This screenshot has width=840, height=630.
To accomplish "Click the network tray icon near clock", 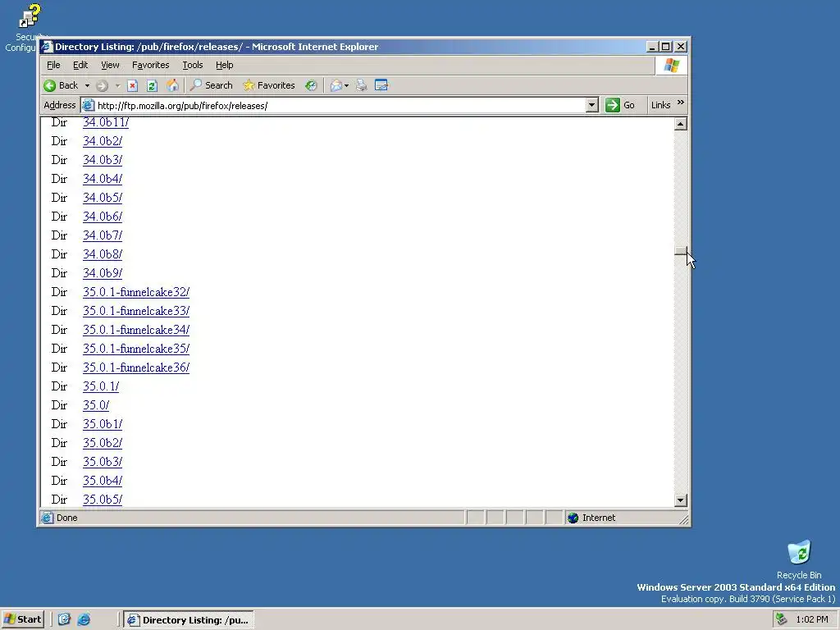I will (782, 620).
